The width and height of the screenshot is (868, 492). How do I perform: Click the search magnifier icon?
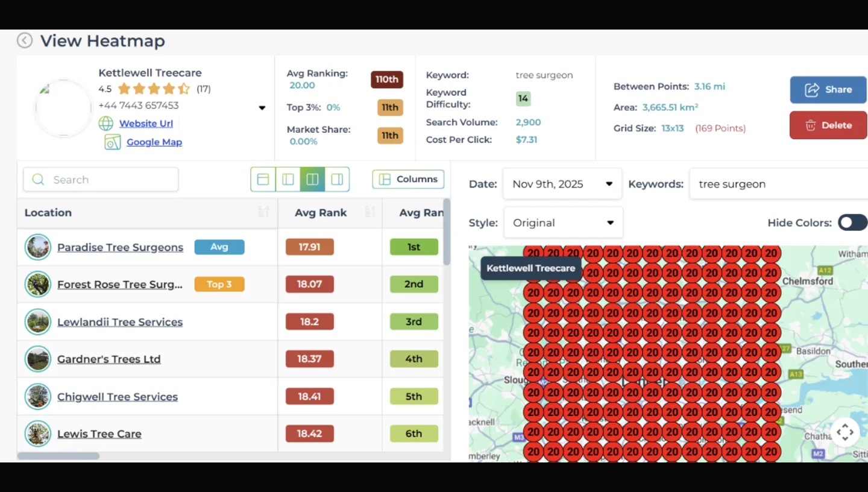point(38,180)
